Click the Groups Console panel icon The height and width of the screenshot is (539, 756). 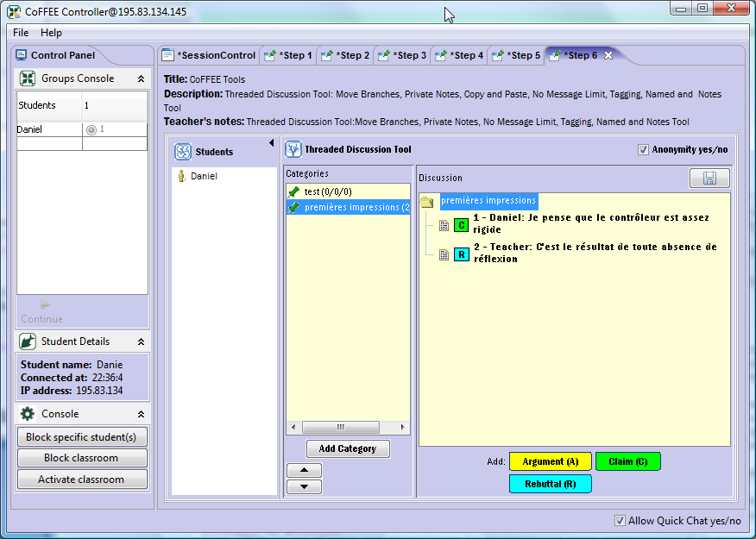click(28, 78)
